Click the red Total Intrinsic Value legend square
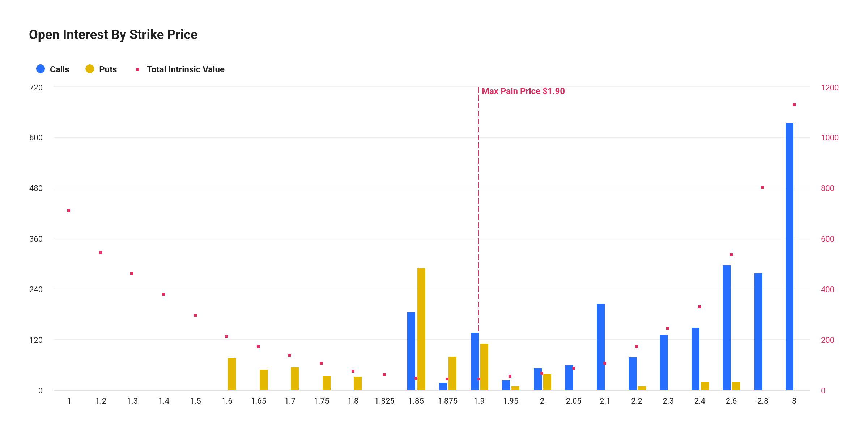 [137, 69]
